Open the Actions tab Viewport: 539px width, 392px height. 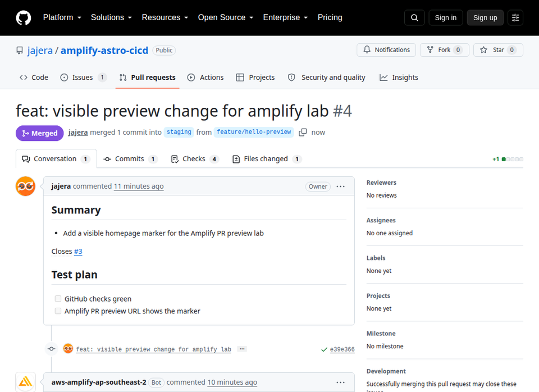pyautogui.click(x=205, y=78)
